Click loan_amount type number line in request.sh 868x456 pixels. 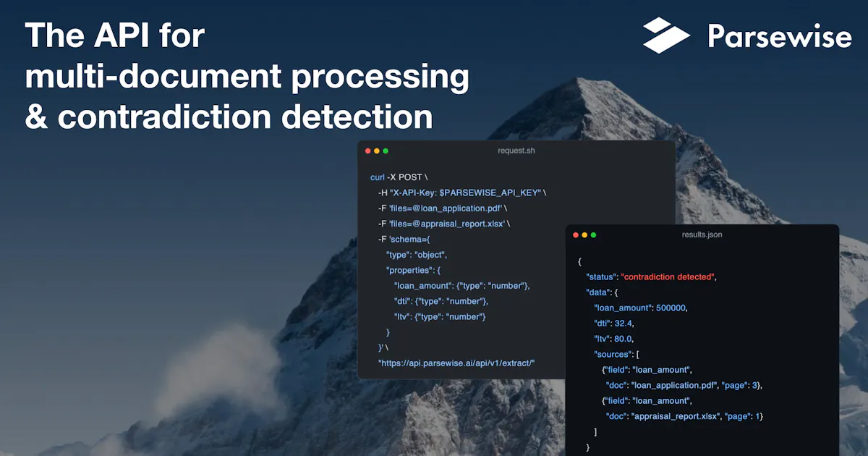[462, 286]
